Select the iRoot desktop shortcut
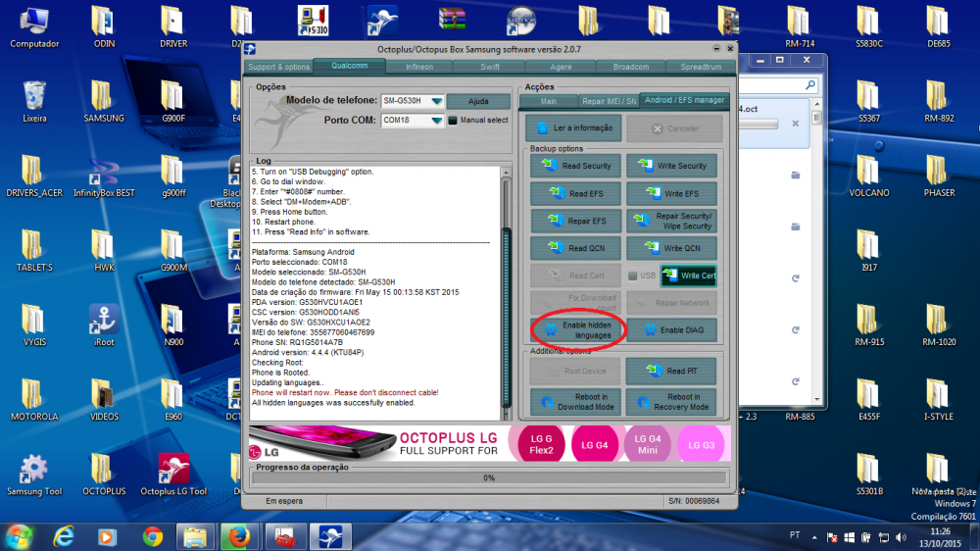This screenshot has width=980, height=551. coord(104,326)
